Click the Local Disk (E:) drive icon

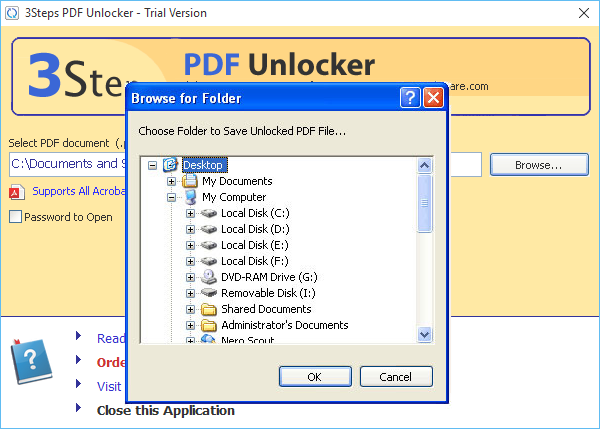209,245
